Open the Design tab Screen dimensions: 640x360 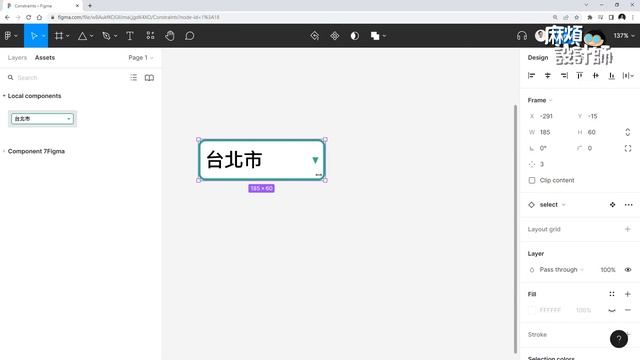[538, 58]
